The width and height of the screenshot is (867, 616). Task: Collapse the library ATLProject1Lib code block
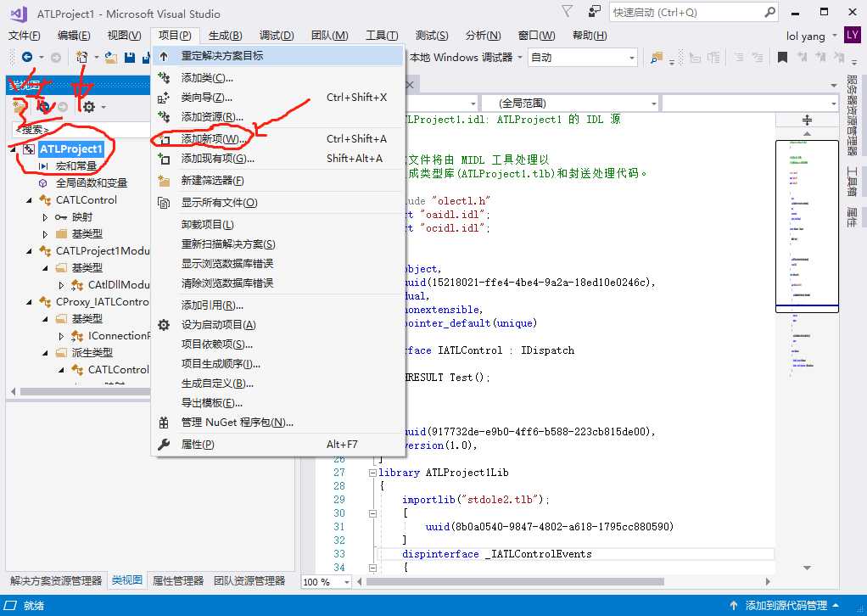tap(372, 473)
